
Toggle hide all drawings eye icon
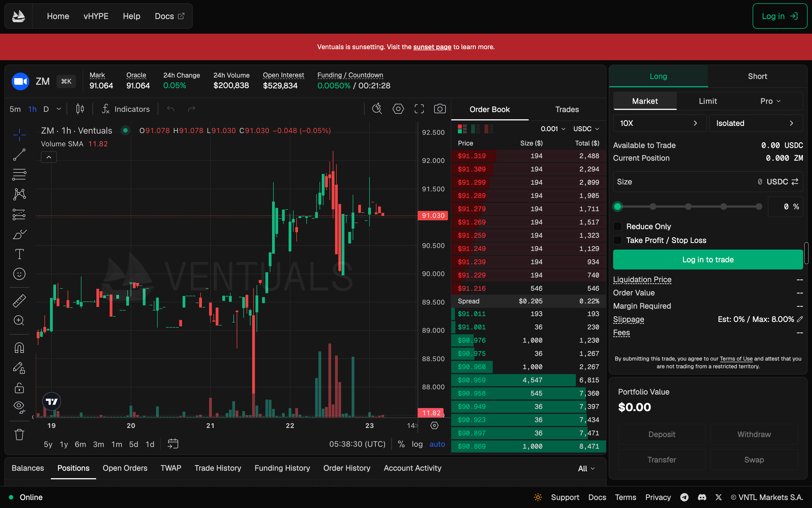tap(19, 407)
